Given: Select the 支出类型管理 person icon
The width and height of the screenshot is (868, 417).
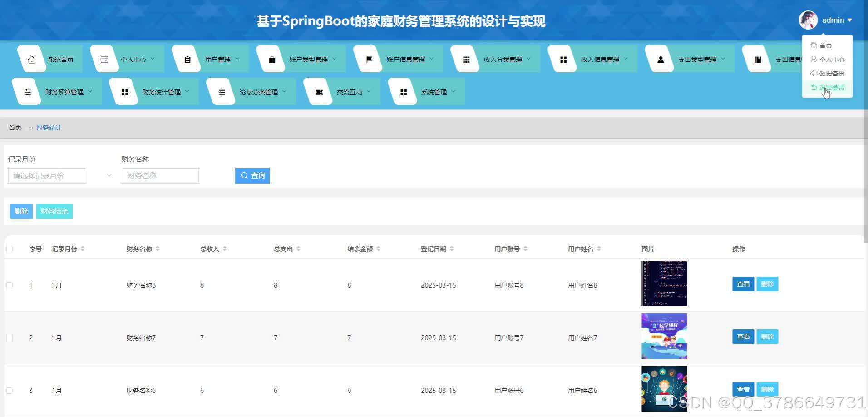Looking at the screenshot, I should pos(660,59).
